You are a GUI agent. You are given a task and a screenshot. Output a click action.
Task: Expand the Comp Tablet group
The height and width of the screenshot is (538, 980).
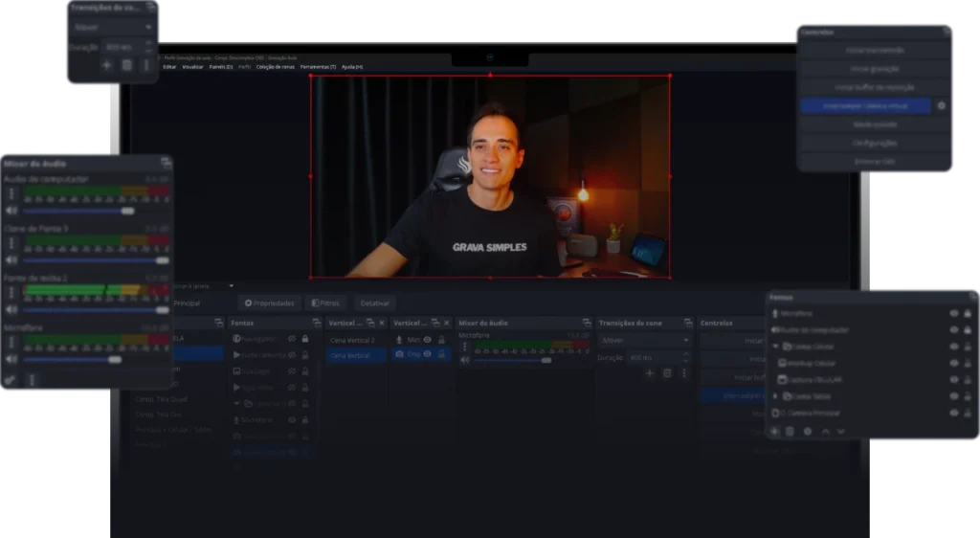point(775,396)
